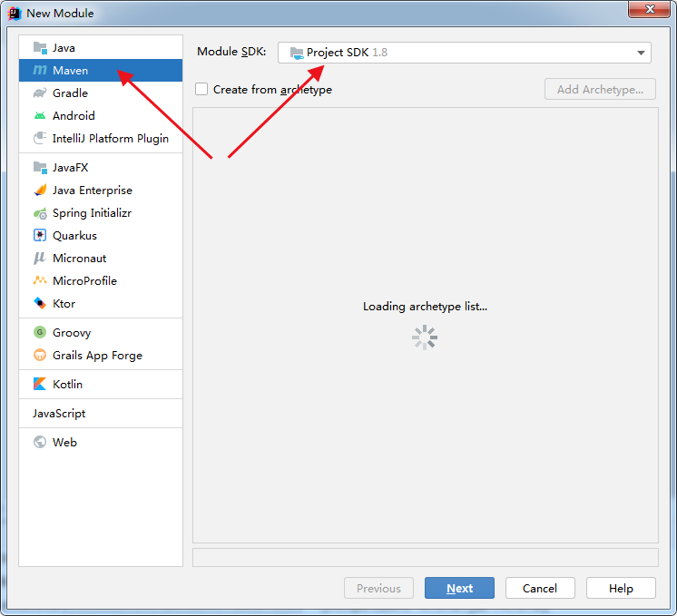The height and width of the screenshot is (616, 677).
Task: Select Ktor label in the list
Action: pos(64,304)
